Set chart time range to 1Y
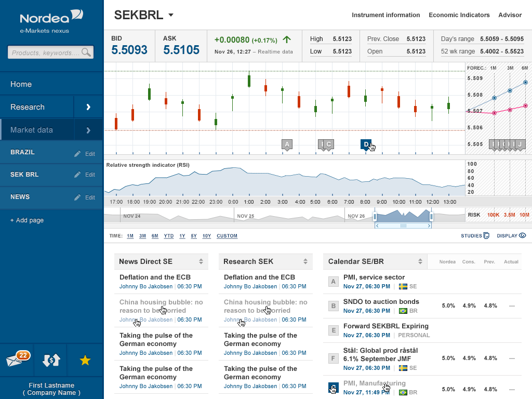 182,236
